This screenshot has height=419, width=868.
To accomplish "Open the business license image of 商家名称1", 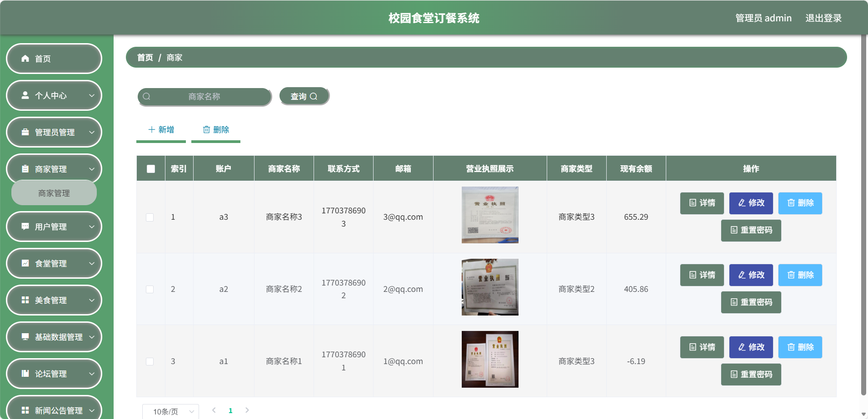I will [490, 359].
